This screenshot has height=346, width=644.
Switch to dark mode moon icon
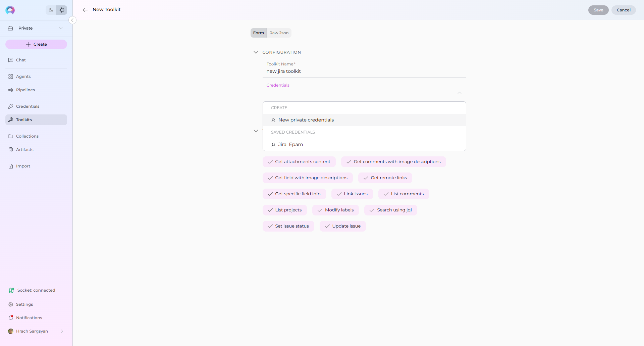(51, 10)
